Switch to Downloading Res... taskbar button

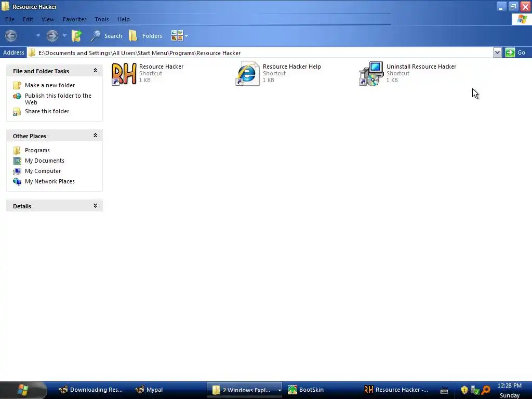[x=90, y=390]
